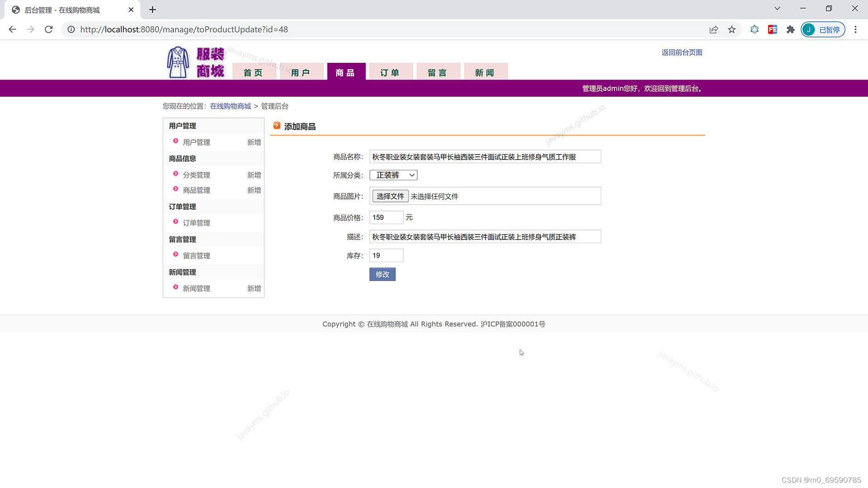
Task: Go back using browser back arrow
Action: 12,29
